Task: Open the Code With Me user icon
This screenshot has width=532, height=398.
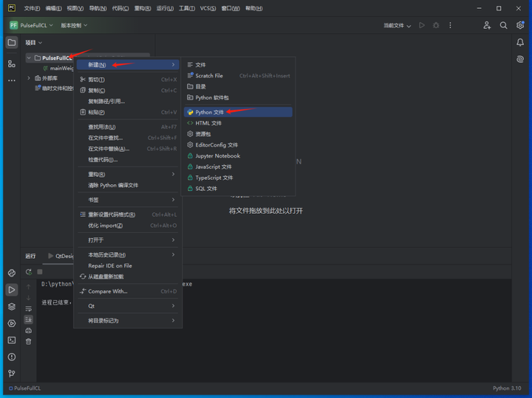Action: click(x=487, y=25)
